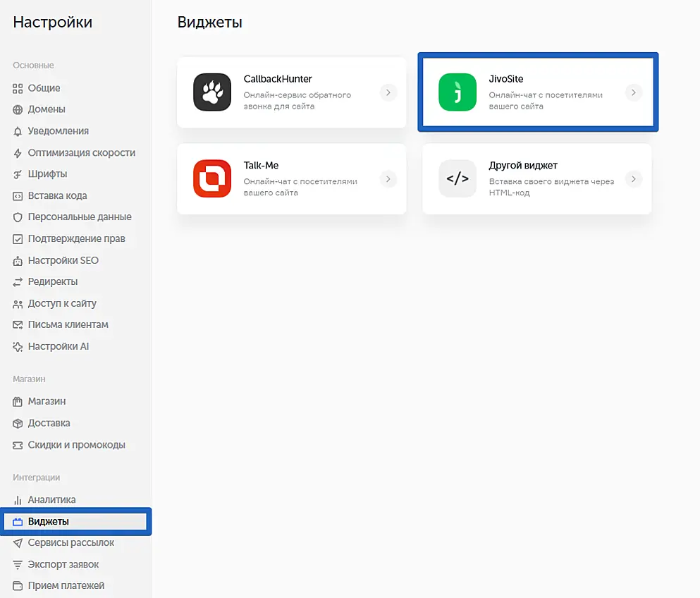Click the bell icon for Уведомления
This screenshot has height=598, width=700.
pos(18,131)
